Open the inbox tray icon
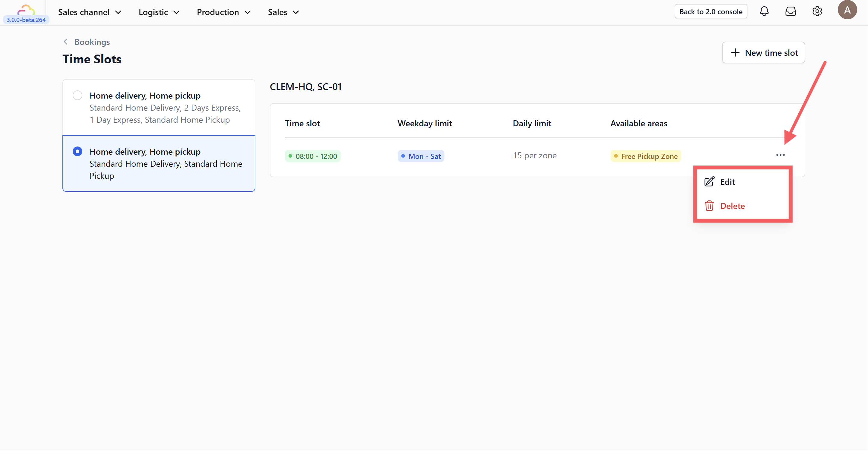The image size is (868, 451). tap(791, 11)
